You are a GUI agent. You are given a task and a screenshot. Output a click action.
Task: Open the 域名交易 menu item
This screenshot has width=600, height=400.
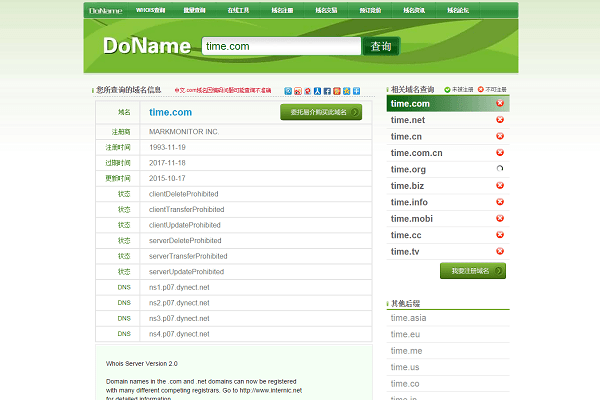(326, 10)
